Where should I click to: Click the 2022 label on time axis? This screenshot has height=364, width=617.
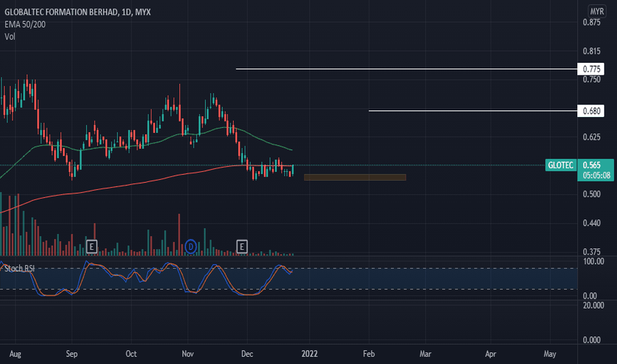coord(309,354)
